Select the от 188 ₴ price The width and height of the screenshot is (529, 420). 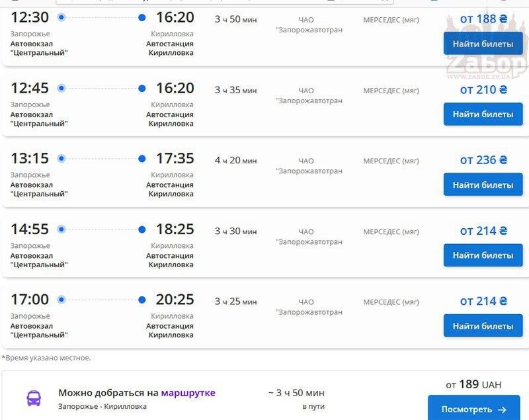pos(483,19)
